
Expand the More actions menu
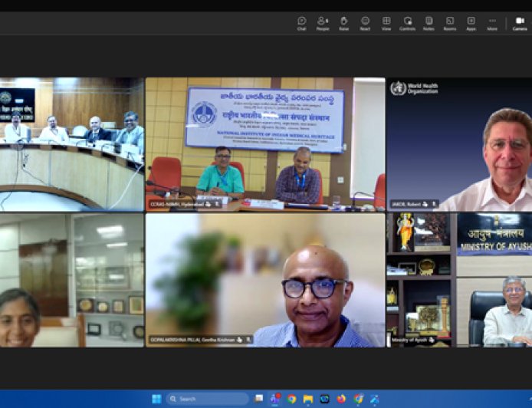click(492, 24)
